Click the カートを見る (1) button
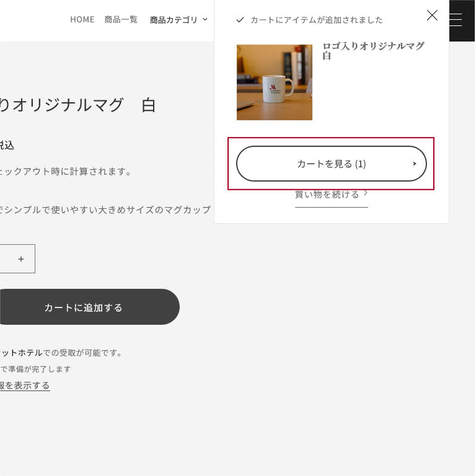The height and width of the screenshot is (476, 476). tap(331, 164)
